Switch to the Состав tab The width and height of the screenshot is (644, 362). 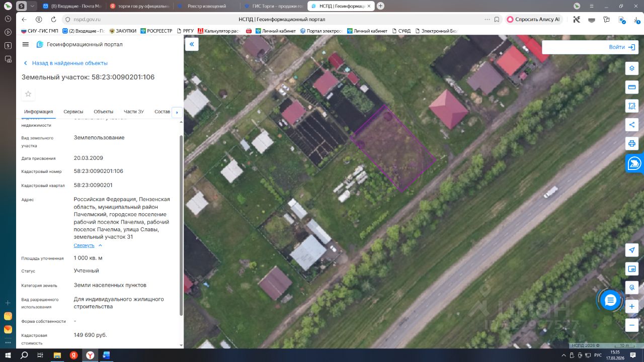(163, 112)
